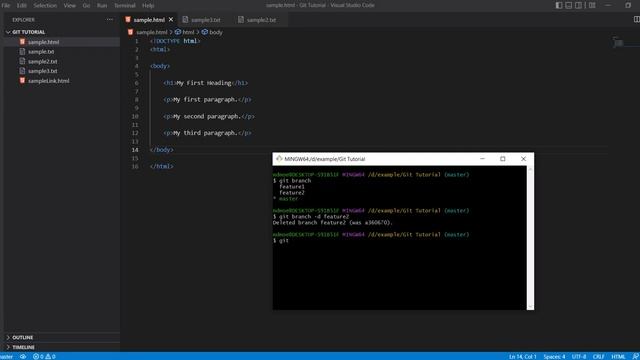This screenshot has width=640, height=360.
Task: Open sampleLink.html in explorer tree
Action: [49, 81]
